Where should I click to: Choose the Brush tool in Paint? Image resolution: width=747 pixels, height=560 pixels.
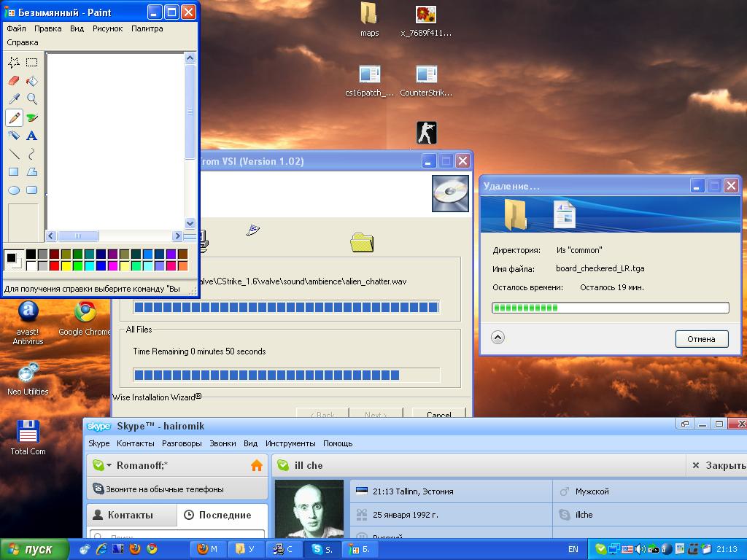tap(32, 117)
